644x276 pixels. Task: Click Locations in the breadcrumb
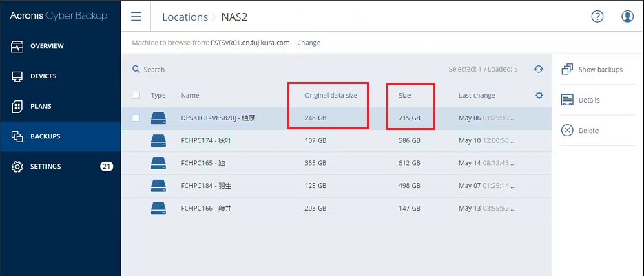pos(185,17)
